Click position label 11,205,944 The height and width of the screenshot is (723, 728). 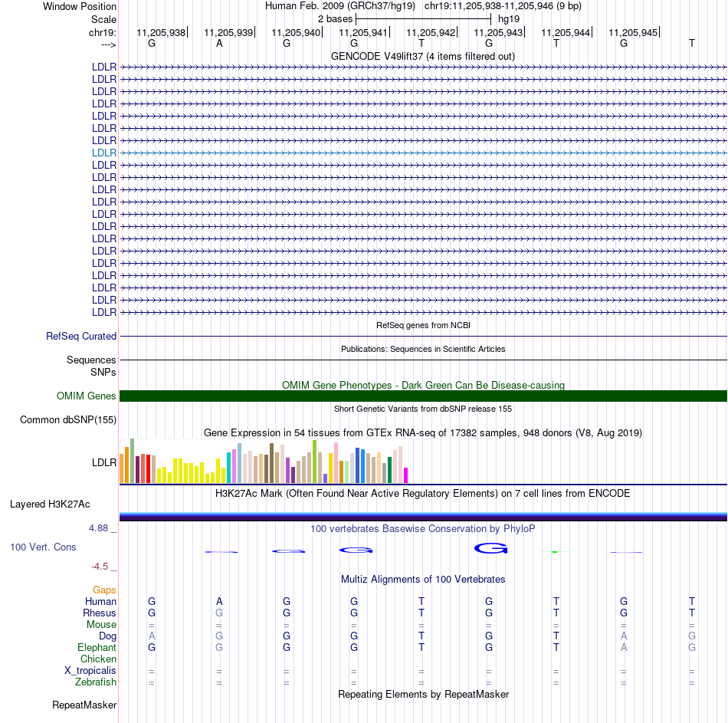tap(566, 32)
